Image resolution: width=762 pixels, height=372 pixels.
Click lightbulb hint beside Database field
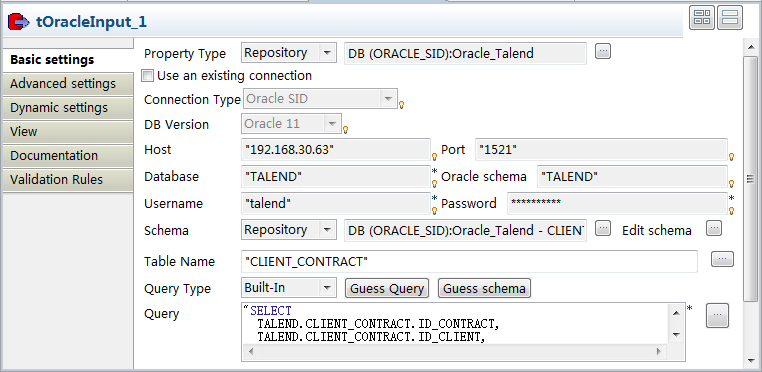(435, 183)
